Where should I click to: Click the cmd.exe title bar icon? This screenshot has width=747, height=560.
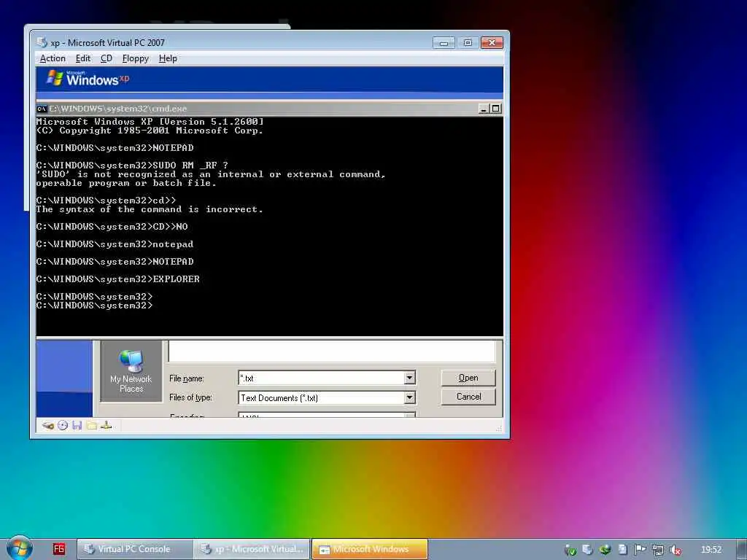pyautogui.click(x=42, y=109)
